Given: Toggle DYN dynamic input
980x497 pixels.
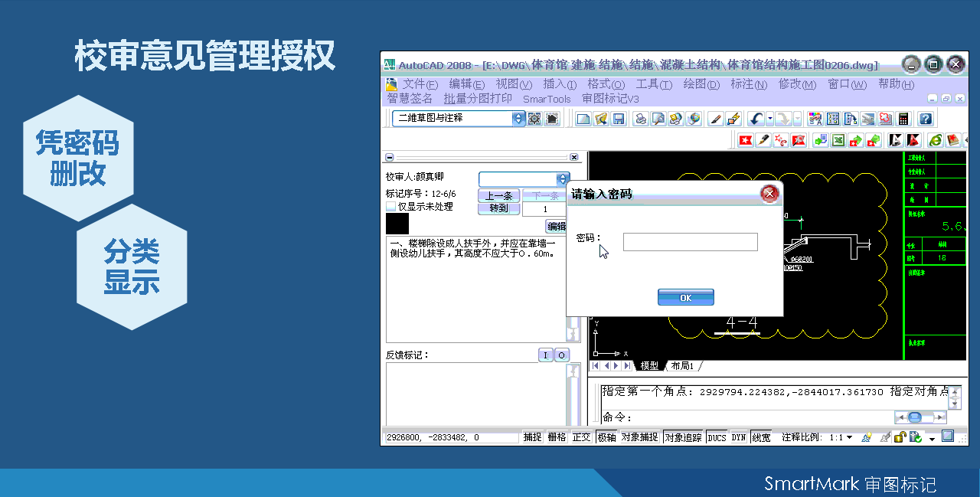Looking at the screenshot, I should (x=738, y=437).
